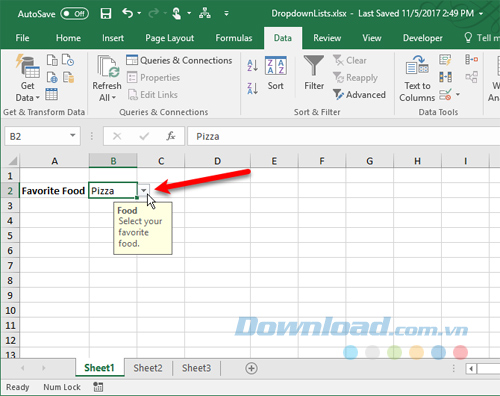Viewport: 500px width, 396px height.
Task: Click the Recent Sources icon
Action: pos(68,60)
